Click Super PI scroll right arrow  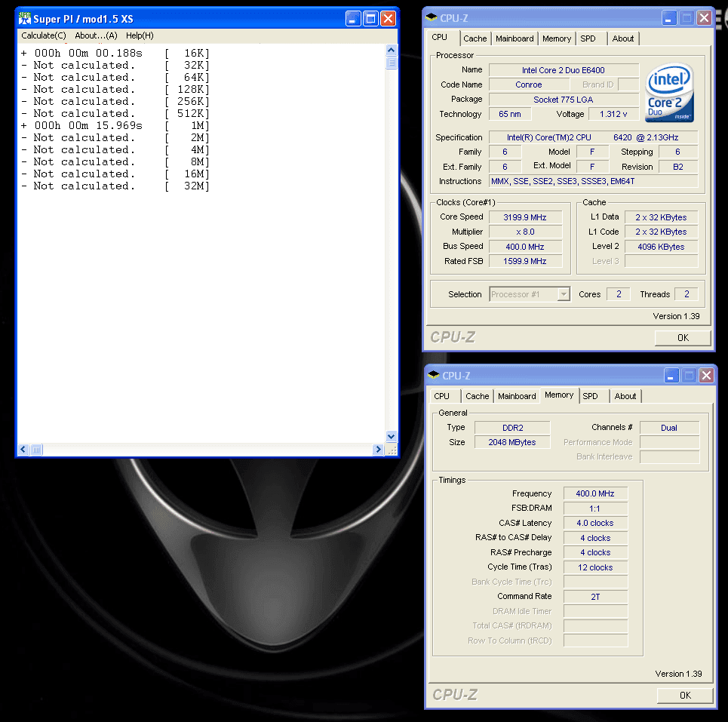coord(378,450)
